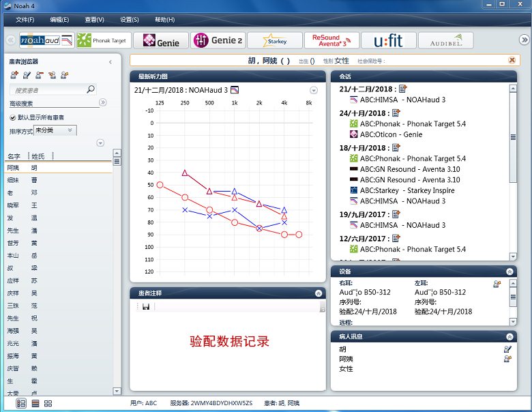Viewport: 532px width, 412px height.
Task: Launch the Phonak Target module
Action: pos(102,40)
